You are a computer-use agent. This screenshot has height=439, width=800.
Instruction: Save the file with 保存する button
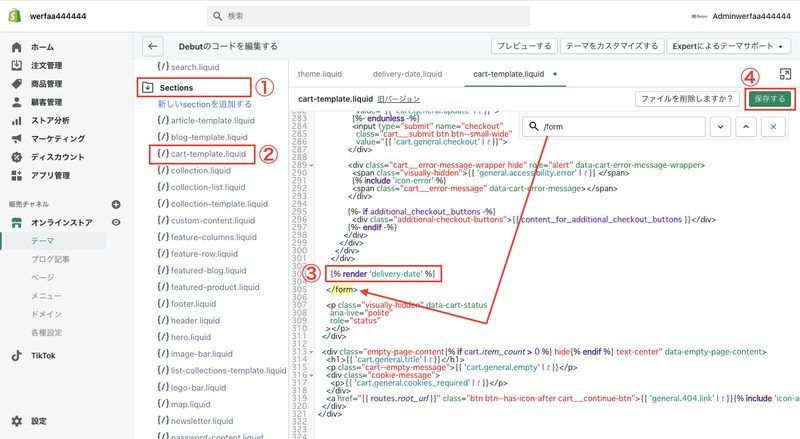pos(769,99)
